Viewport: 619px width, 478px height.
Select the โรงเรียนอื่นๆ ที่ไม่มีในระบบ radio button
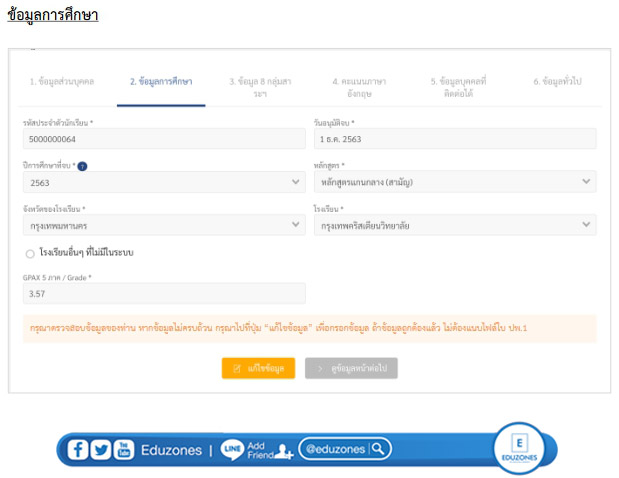[x=31, y=253]
